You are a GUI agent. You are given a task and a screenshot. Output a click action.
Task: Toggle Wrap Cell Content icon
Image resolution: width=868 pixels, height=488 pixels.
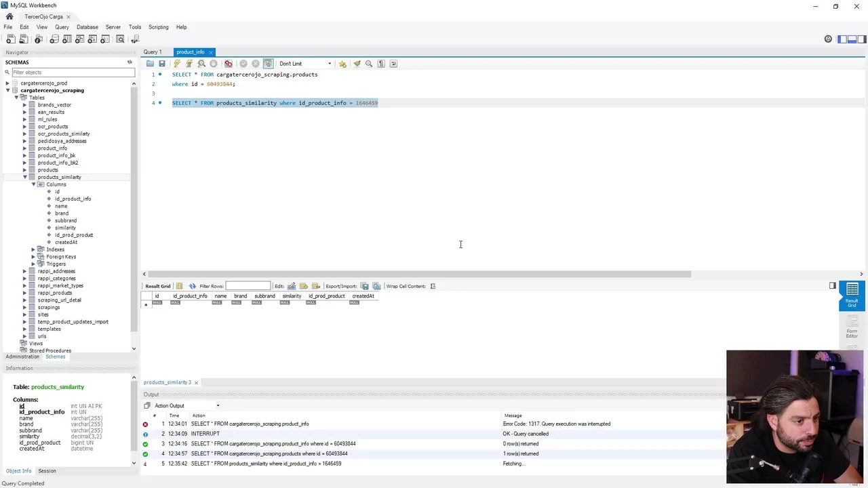click(433, 286)
